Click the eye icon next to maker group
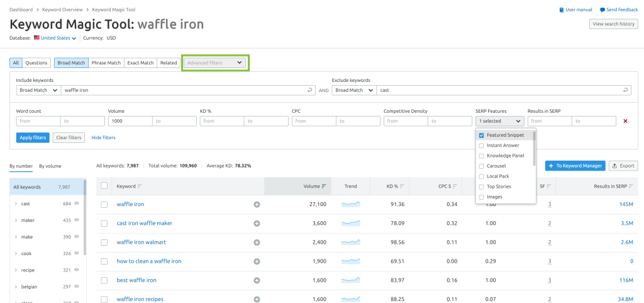The height and width of the screenshot is (303, 644). tap(77, 220)
